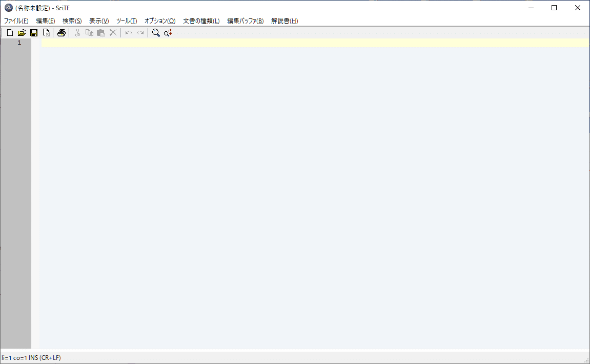The height and width of the screenshot is (364, 590).
Task: Open the 解説書 help menu
Action: coord(285,21)
